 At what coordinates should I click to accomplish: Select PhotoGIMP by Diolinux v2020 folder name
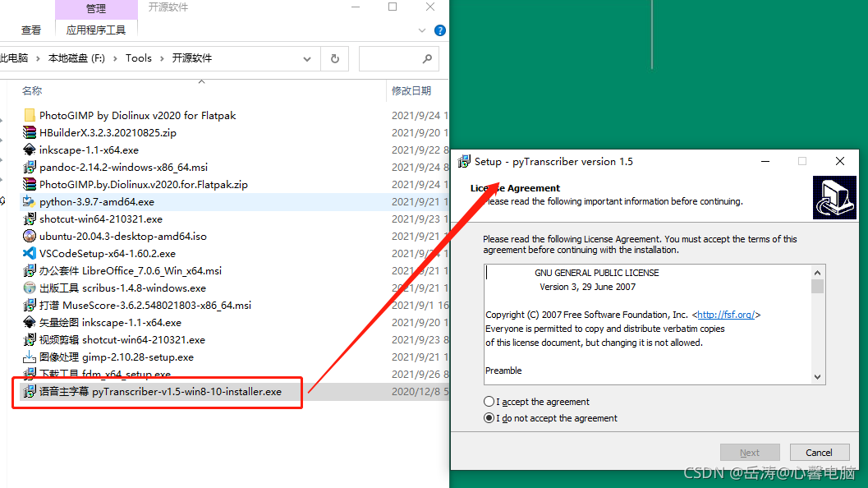tap(137, 115)
